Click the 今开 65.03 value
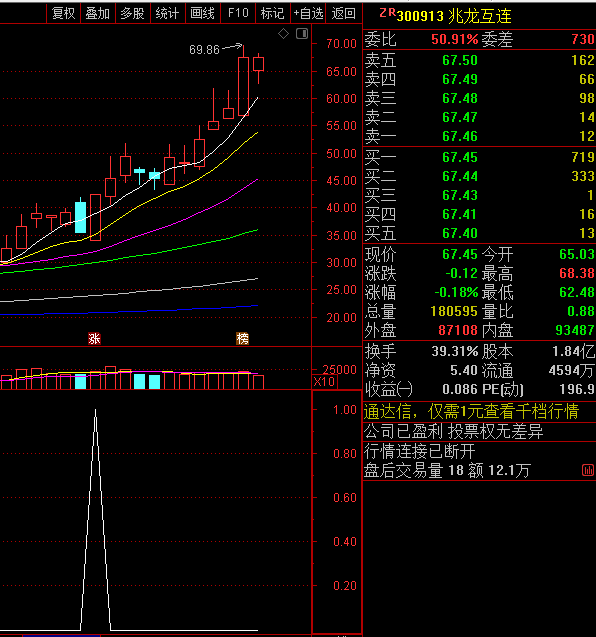Image resolution: width=596 pixels, height=637 pixels. coord(577,254)
